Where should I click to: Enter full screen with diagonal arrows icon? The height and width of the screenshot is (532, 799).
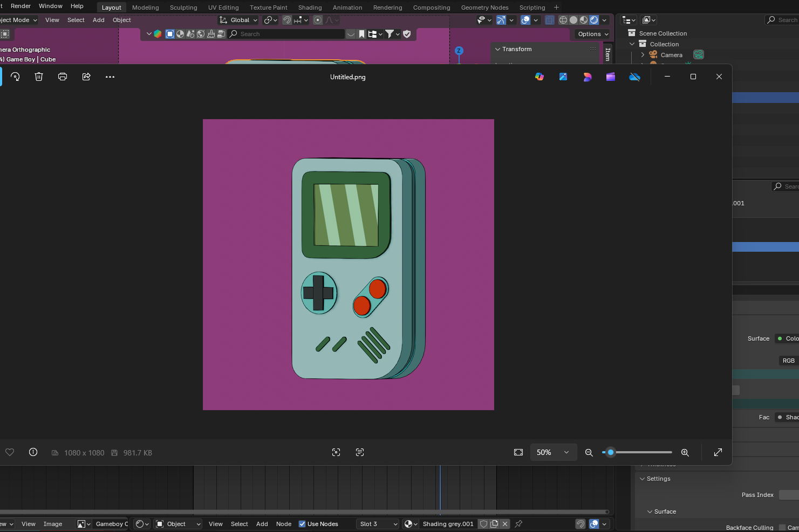[718, 452]
